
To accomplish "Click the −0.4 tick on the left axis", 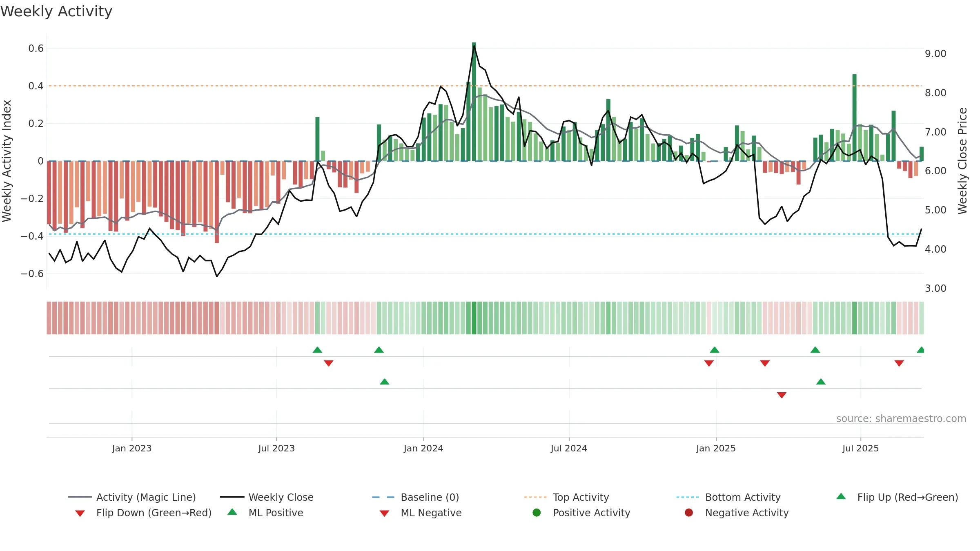I will (32, 236).
